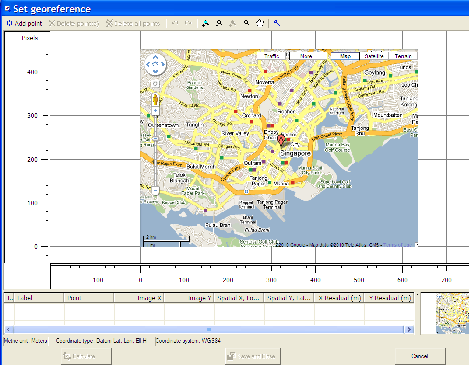Click the Preview button

[86, 356]
